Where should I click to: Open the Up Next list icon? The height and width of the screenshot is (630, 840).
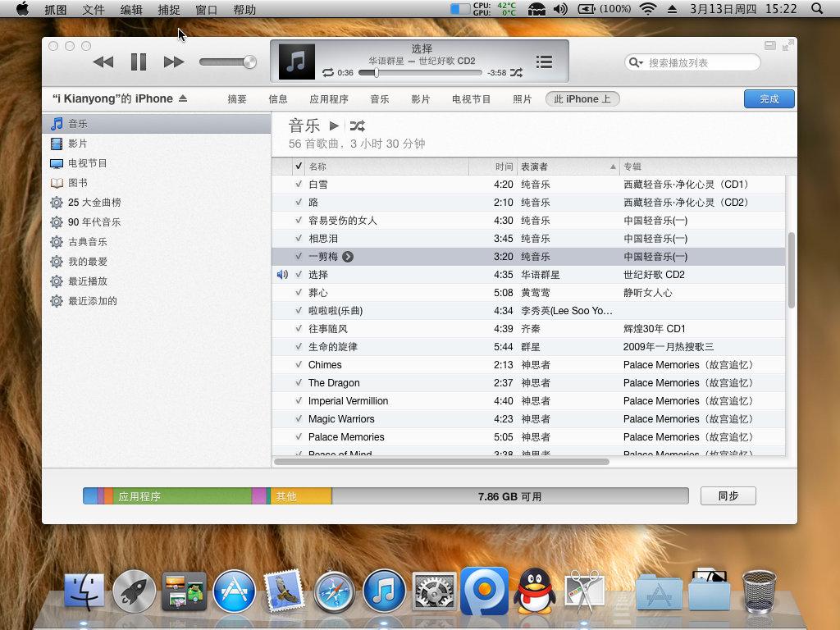coord(544,62)
